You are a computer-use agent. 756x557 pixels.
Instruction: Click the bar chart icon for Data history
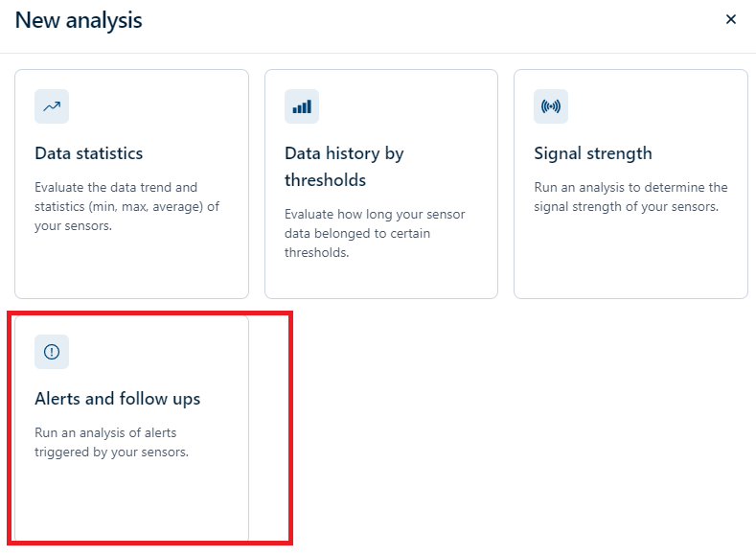tap(302, 106)
